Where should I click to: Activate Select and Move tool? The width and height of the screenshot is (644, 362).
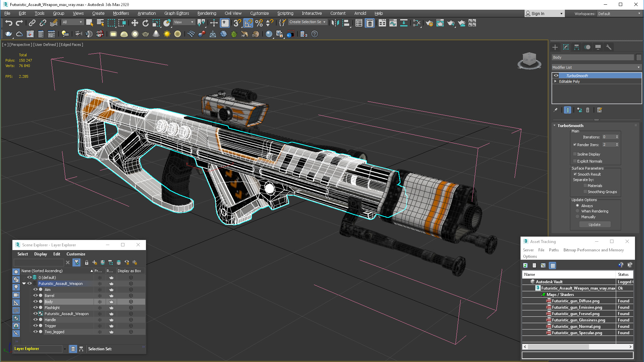click(135, 23)
